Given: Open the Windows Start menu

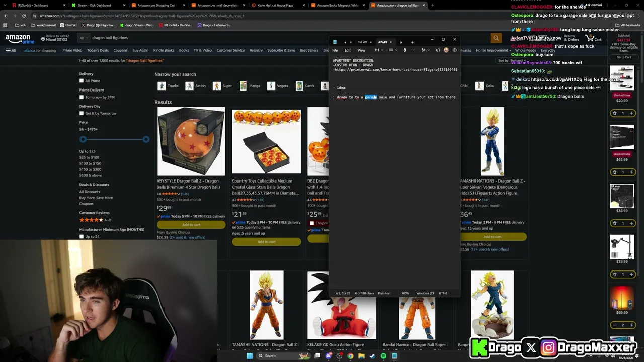Looking at the screenshot, I should pyautogui.click(x=249, y=356).
